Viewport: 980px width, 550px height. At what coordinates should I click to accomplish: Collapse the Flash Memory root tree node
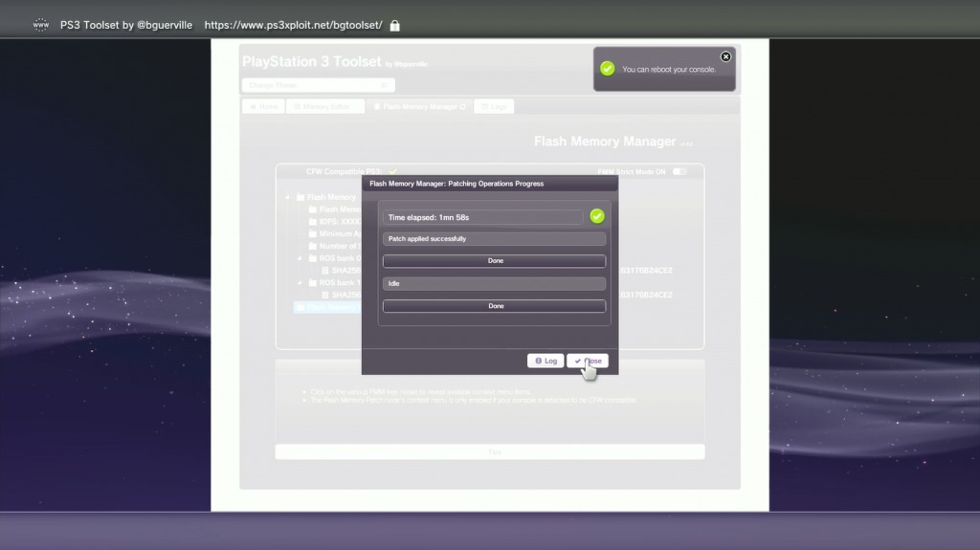[287, 197]
